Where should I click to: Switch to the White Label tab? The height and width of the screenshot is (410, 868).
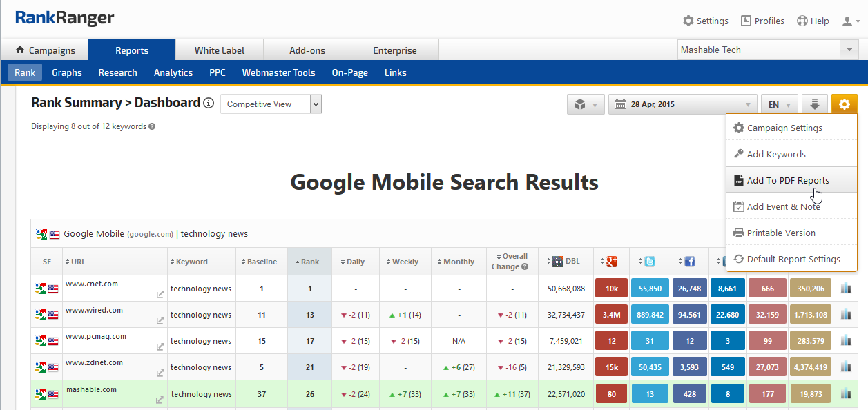(x=219, y=50)
